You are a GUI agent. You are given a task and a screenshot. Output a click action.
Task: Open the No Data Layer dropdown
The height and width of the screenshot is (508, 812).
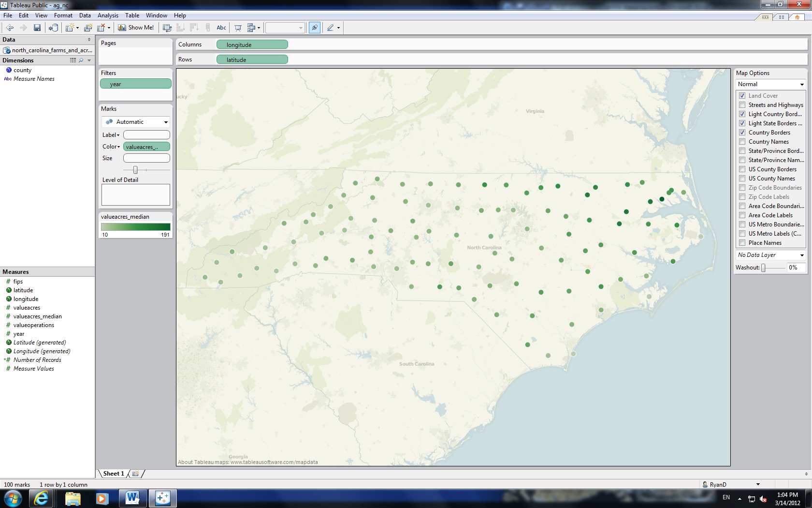(x=802, y=255)
